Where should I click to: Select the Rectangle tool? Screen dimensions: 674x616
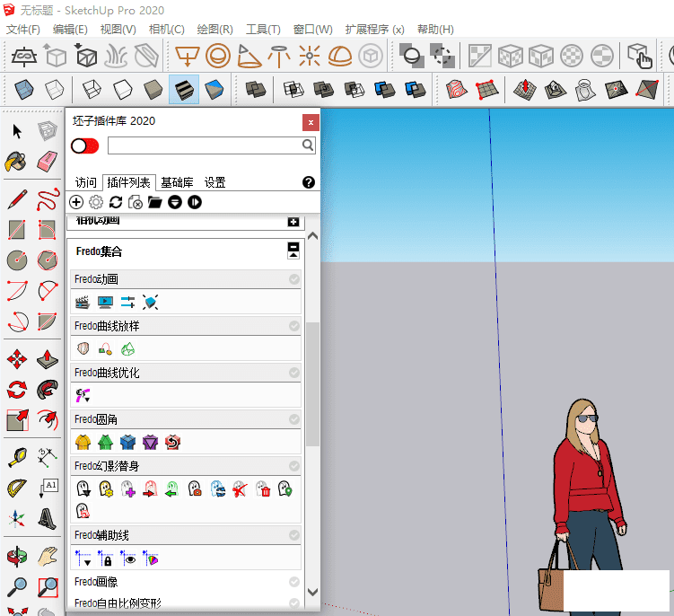17,230
